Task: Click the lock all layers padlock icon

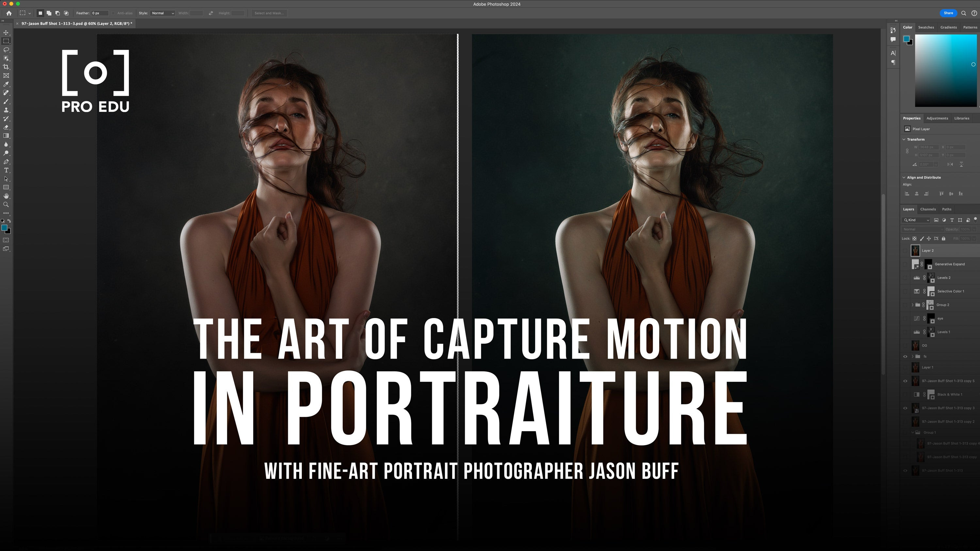Action: (x=943, y=238)
